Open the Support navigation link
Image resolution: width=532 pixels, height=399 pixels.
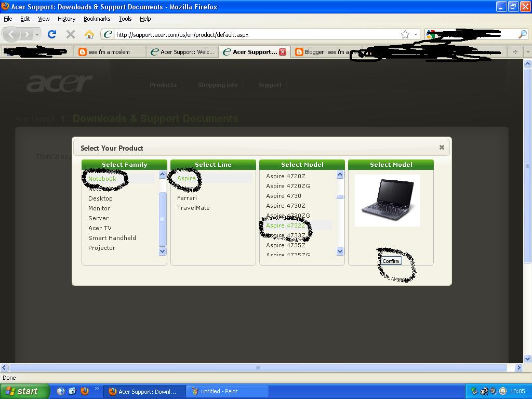coord(270,85)
